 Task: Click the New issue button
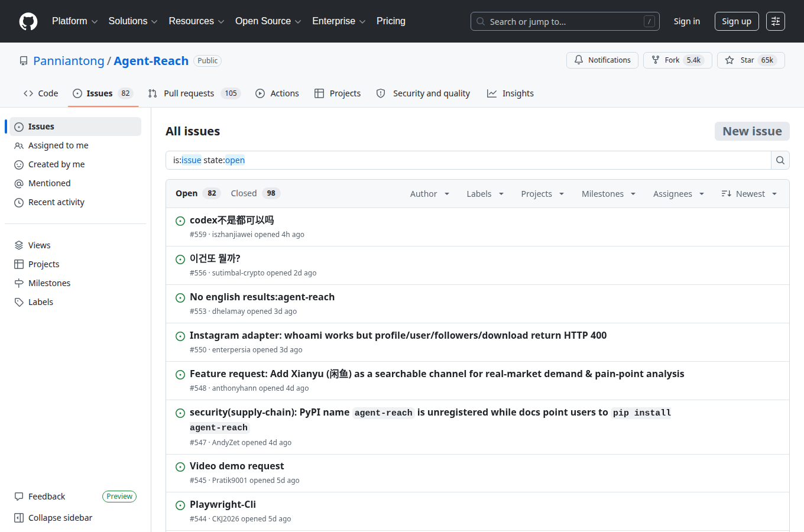[752, 131]
